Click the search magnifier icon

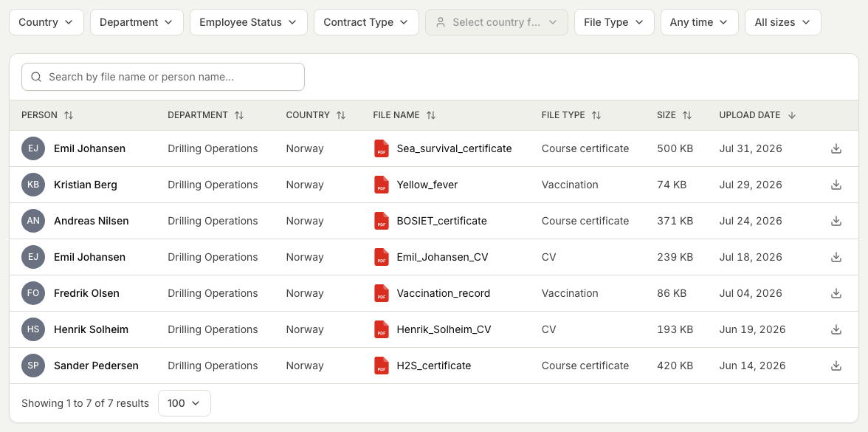pos(36,77)
